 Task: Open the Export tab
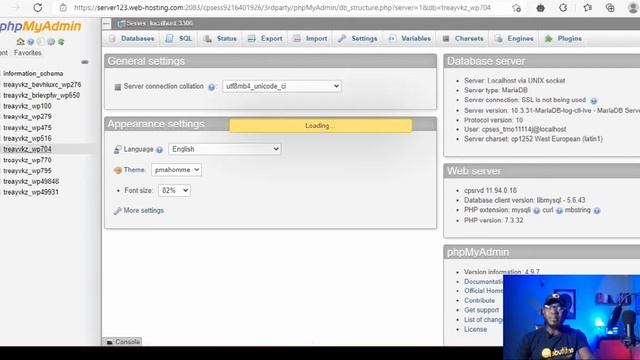coord(265,38)
